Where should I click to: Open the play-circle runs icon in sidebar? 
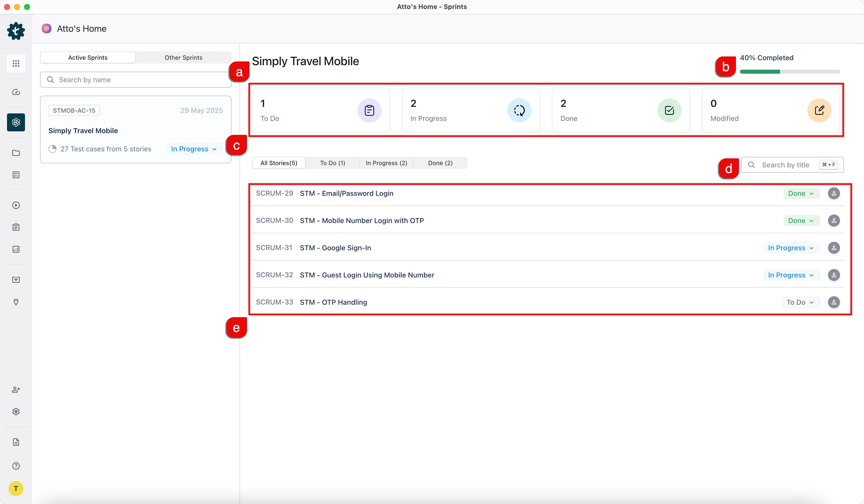click(x=16, y=205)
